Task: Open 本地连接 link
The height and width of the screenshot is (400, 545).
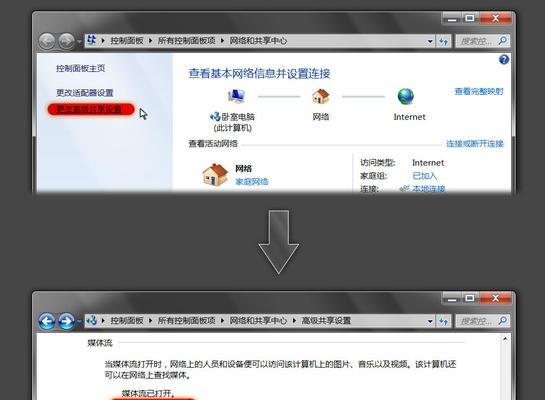Action: (429, 189)
